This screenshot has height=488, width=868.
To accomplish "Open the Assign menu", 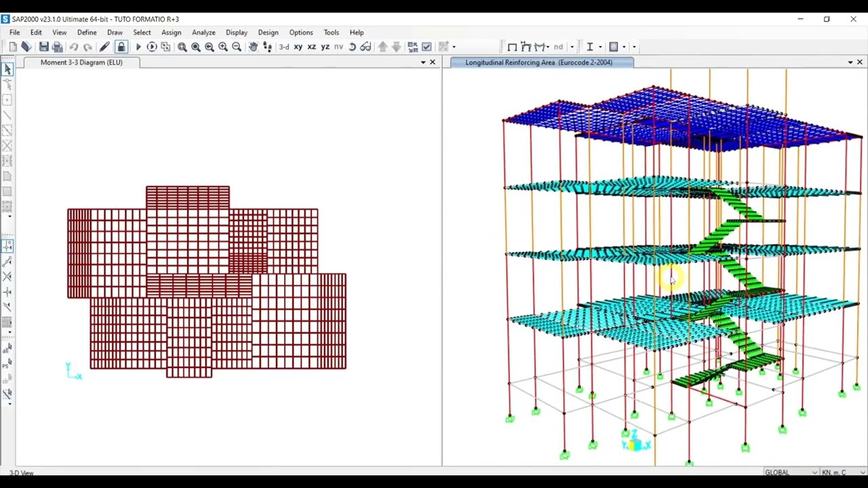I will pyautogui.click(x=171, y=33).
